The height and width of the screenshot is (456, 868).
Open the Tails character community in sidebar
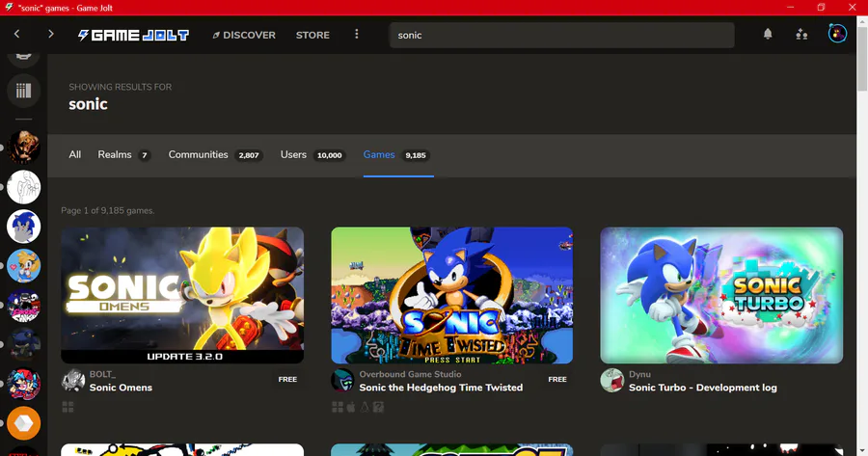coord(23,266)
